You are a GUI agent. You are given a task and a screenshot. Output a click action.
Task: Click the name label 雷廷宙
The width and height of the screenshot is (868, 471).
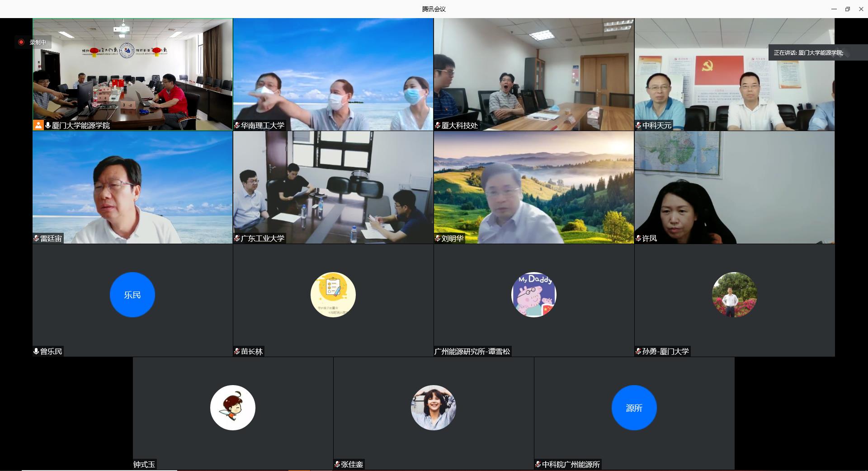coord(51,238)
